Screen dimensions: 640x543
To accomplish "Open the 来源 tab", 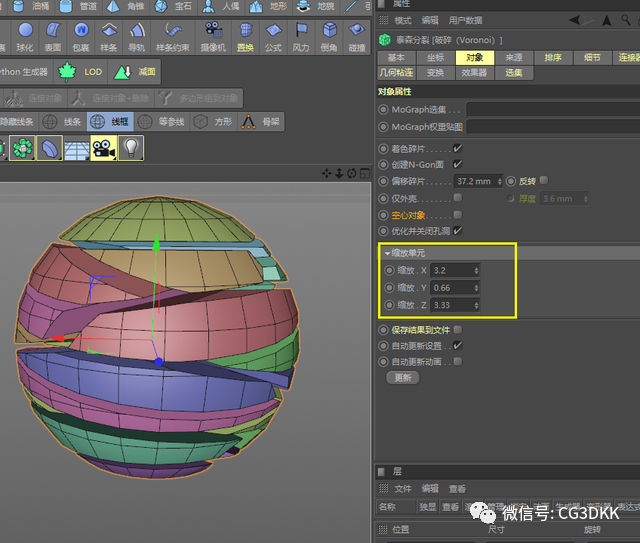I will click(514, 58).
